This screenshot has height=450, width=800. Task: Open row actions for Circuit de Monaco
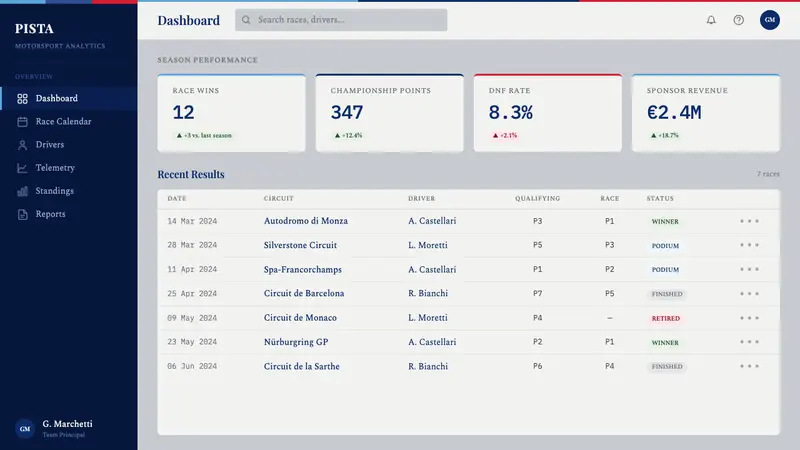(x=749, y=318)
